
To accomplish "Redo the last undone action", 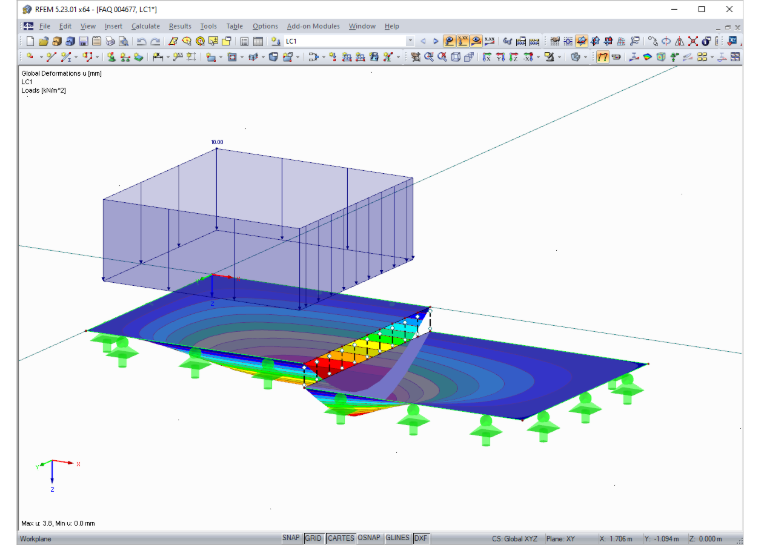I will (155, 41).
